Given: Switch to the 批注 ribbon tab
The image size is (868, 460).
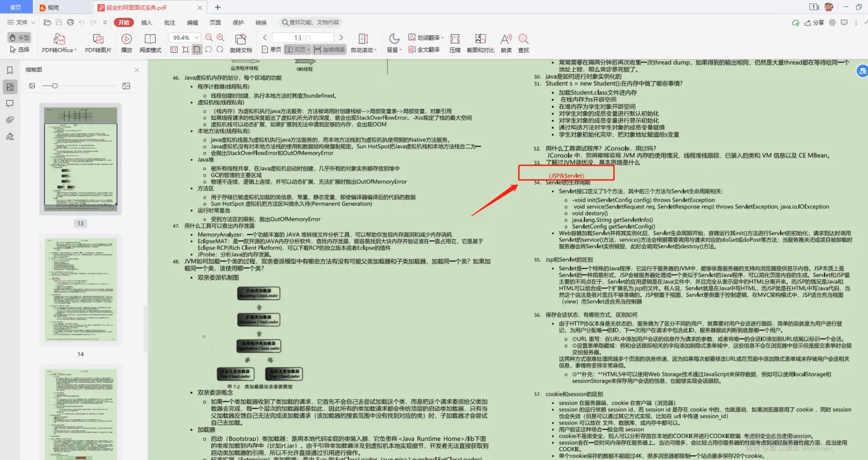Looking at the screenshot, I should (x=170, y=23).
